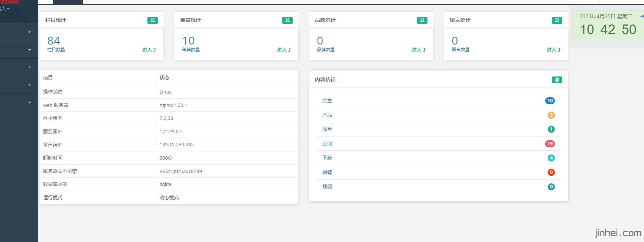644x242 pixels.
Task: Open the 案例 content link
Action: (x=327, y=144)
